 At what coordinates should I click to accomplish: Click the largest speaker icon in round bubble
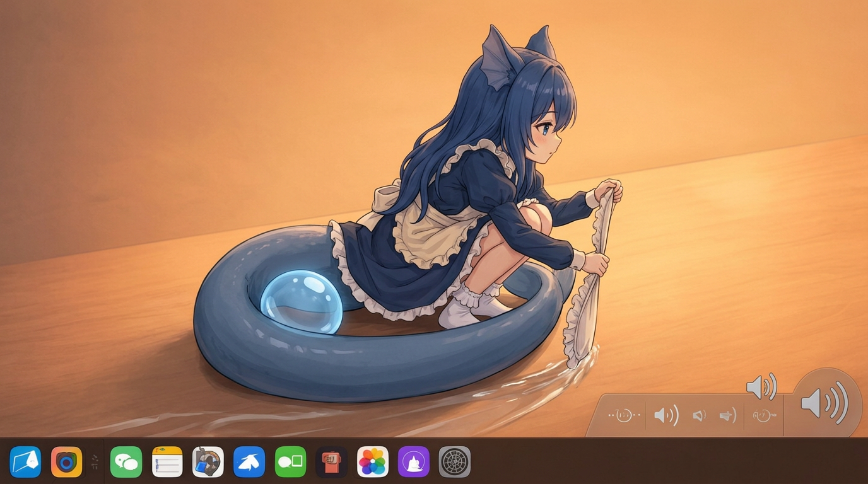pos(824,403)
